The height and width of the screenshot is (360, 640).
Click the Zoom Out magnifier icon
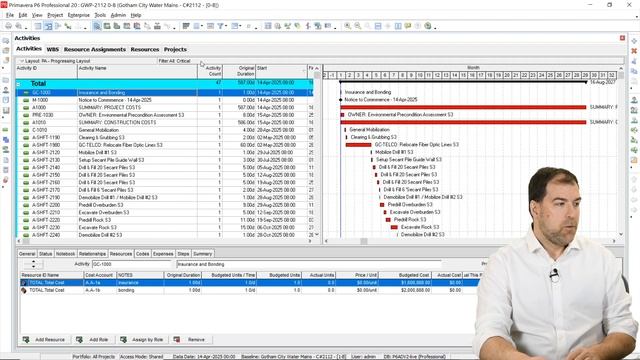(358, 26)
